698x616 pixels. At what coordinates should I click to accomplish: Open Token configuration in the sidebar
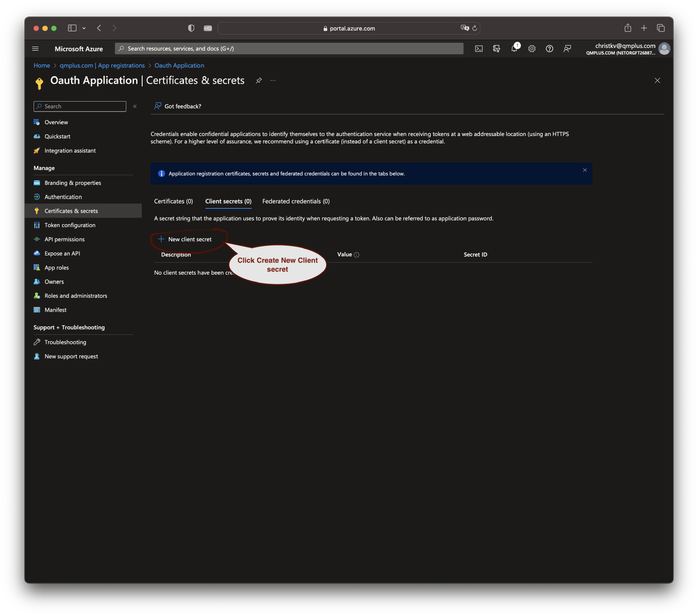click(x=70, y=225)
